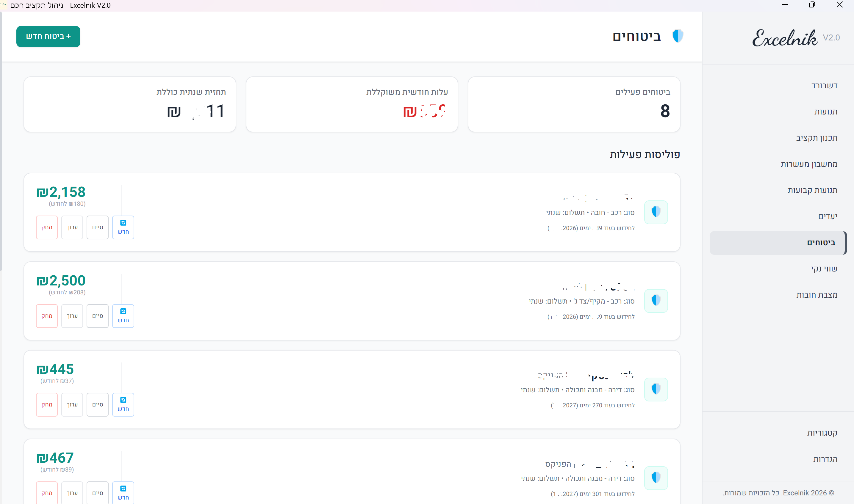Delete the ₪2,158 policy with מחק
This screenshot has width=854, height=504.
pos(47,227)
